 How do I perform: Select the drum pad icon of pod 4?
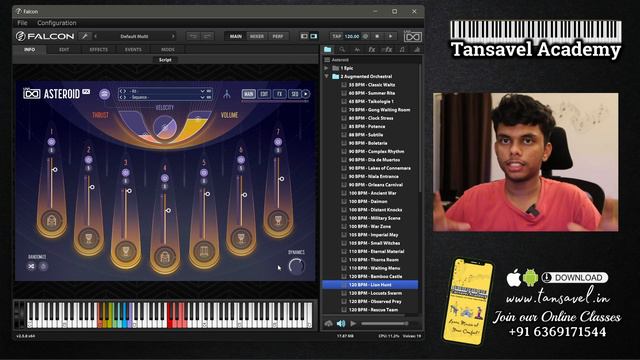click(165, 257)
